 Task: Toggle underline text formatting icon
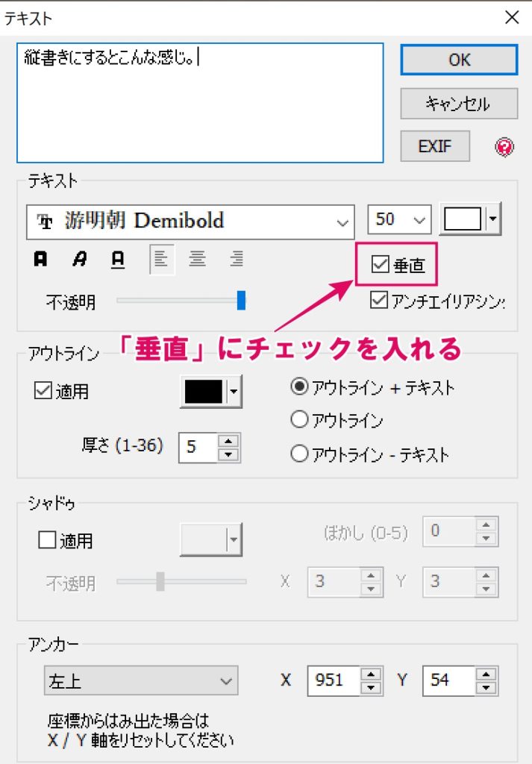[x=118, y=259]
